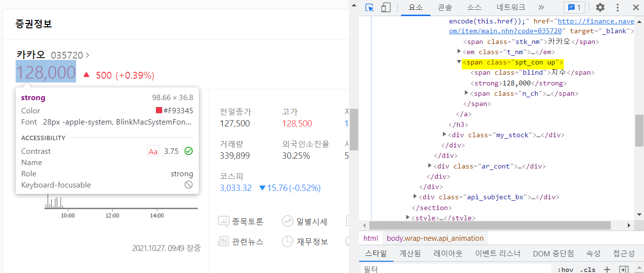Open the 계산됨 sub-tab
The width and height of the screenshot is (644, 273).
tap(410, 253)
